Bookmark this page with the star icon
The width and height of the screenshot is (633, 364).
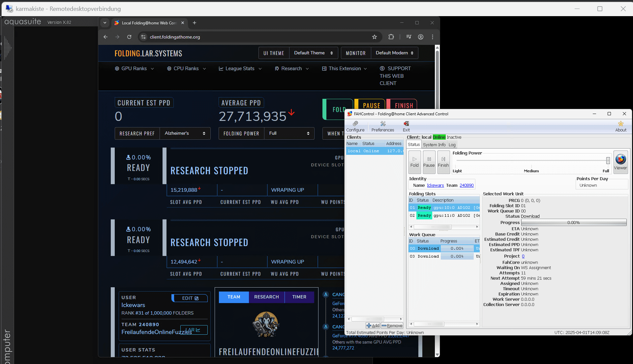(x=374, y=37)
